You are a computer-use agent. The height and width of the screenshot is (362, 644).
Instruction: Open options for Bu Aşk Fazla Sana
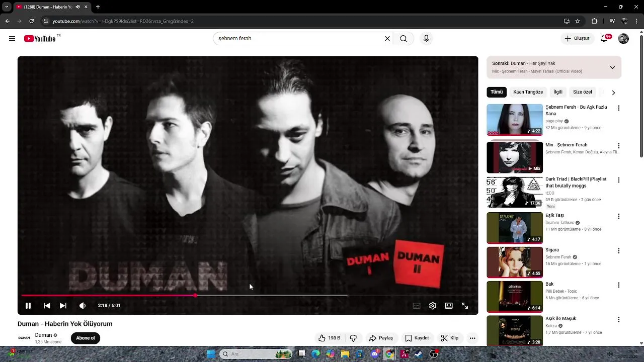[619, 108]
